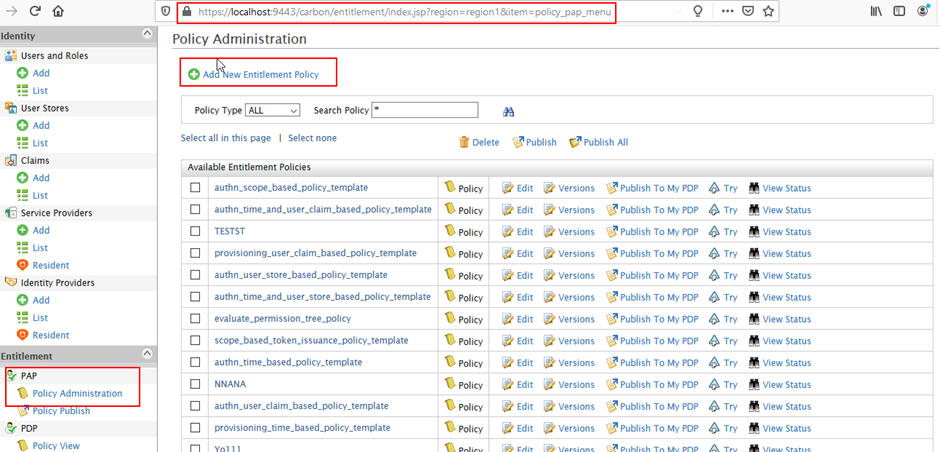Tick the TESTST policy checkbox
Screen dimensions: 940x452
(x=195, y=231)
